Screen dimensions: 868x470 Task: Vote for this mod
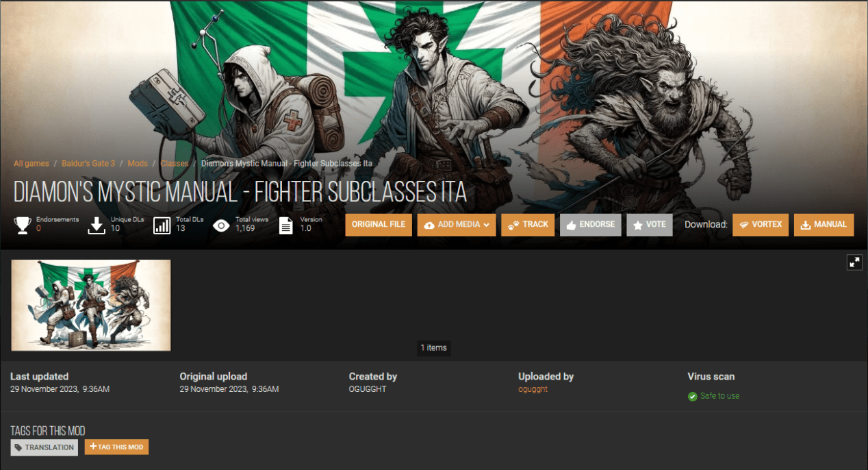[650, 225]
